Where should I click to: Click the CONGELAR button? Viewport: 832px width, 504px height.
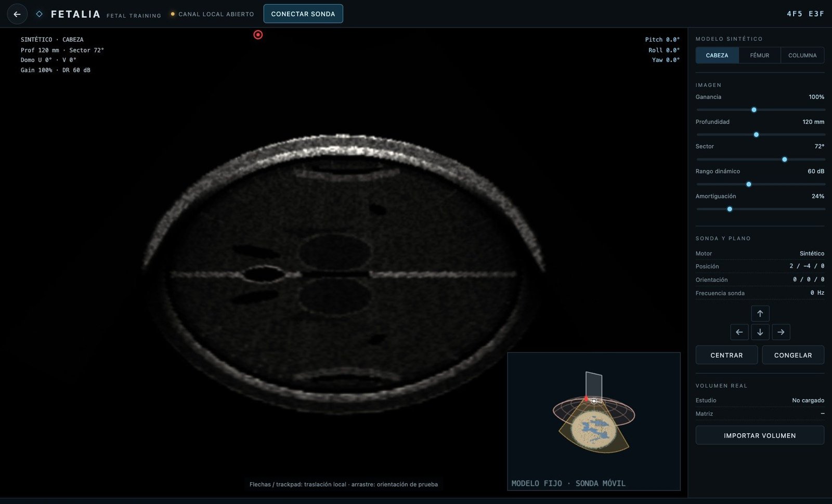(793, 355)
